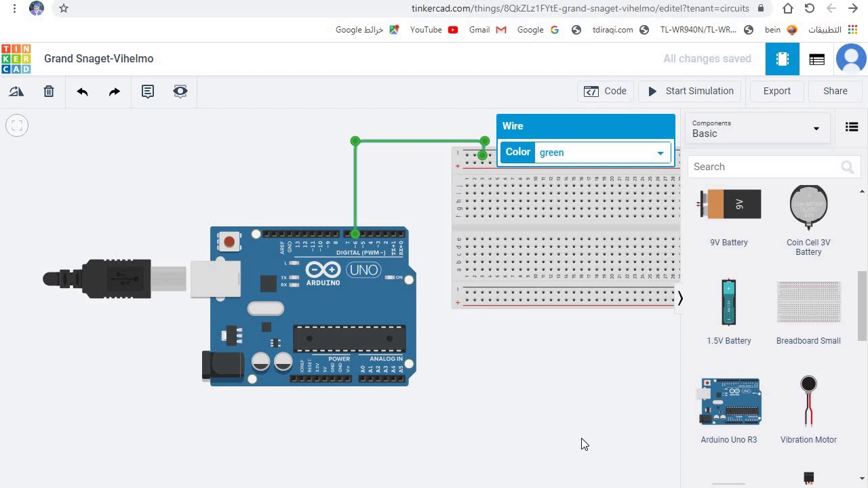Viewport: 868px width, 488px height.
Task: Select the green wire corner point
Action: tap(355, 141)
